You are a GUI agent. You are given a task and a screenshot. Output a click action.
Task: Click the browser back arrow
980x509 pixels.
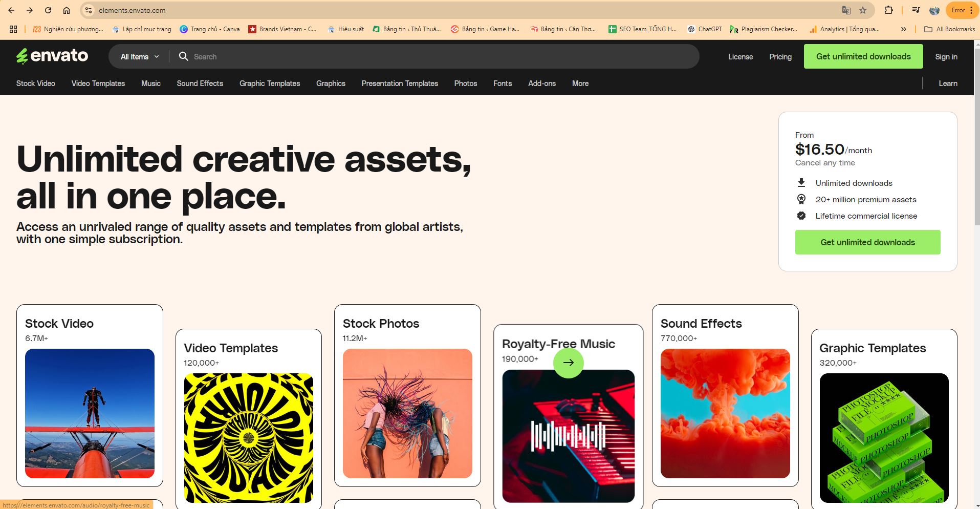(11, 10)
